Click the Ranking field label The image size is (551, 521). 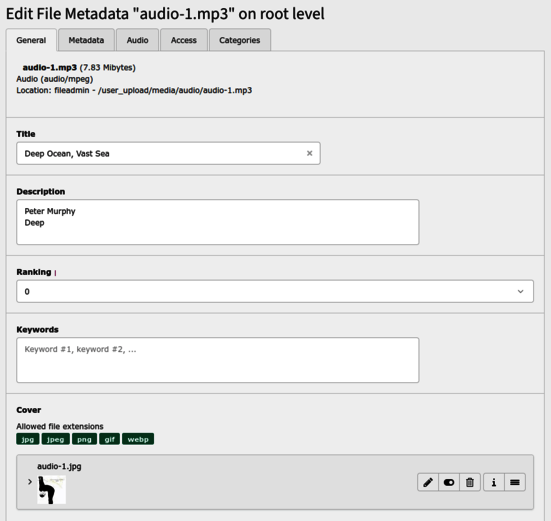pos(34,272)
